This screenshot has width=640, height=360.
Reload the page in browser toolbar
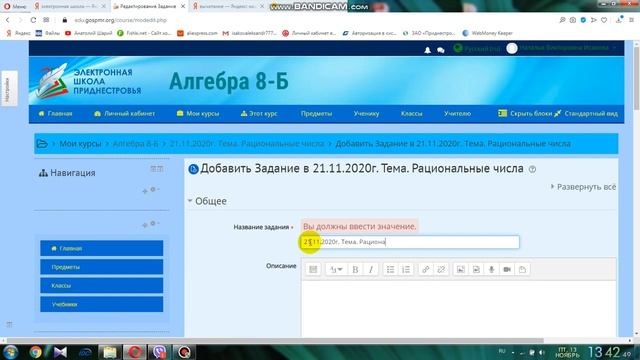click(x=33, y=20)
